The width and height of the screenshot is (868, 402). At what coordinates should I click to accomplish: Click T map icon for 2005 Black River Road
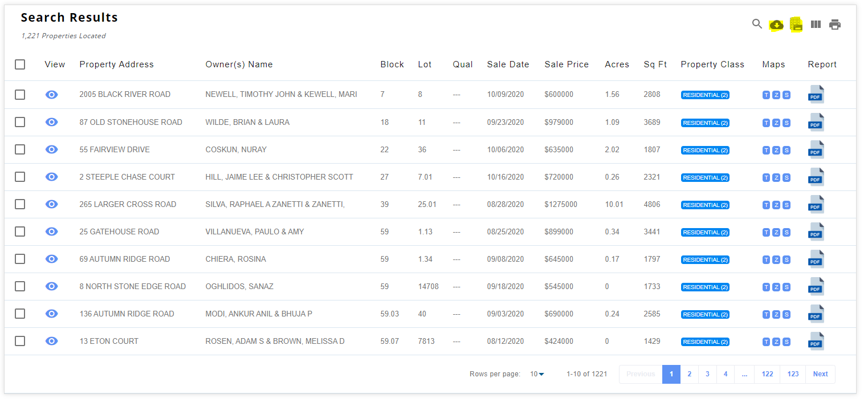(x=766, y=95)
